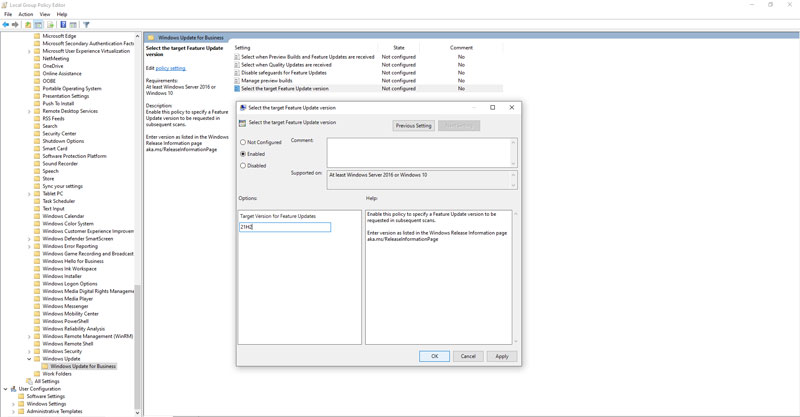Click the Target Version input field containing 21H2
Image resolution: width=800 pixels, height=417 pixels.
click(285, 227)
